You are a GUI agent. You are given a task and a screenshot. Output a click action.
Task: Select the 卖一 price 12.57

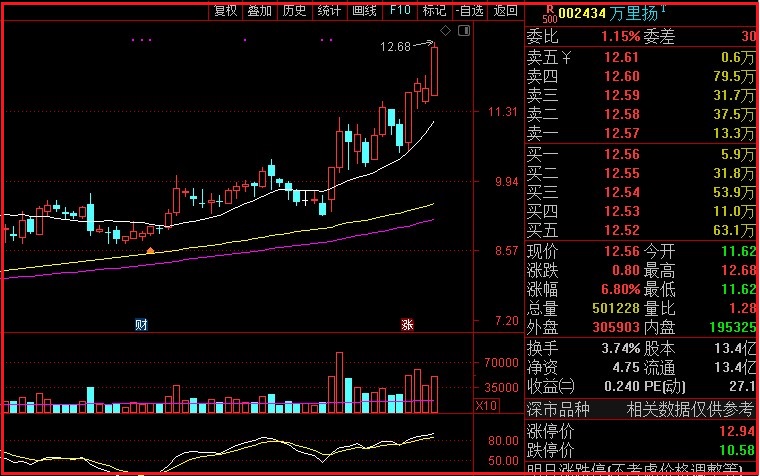click(621, 133)
